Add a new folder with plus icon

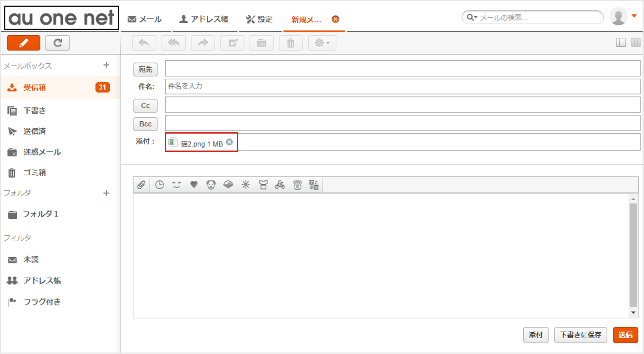(x=106, y=193)
